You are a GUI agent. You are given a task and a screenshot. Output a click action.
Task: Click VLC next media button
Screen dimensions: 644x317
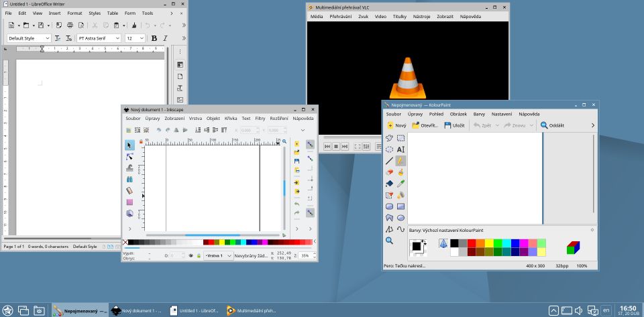pos(345,146)
